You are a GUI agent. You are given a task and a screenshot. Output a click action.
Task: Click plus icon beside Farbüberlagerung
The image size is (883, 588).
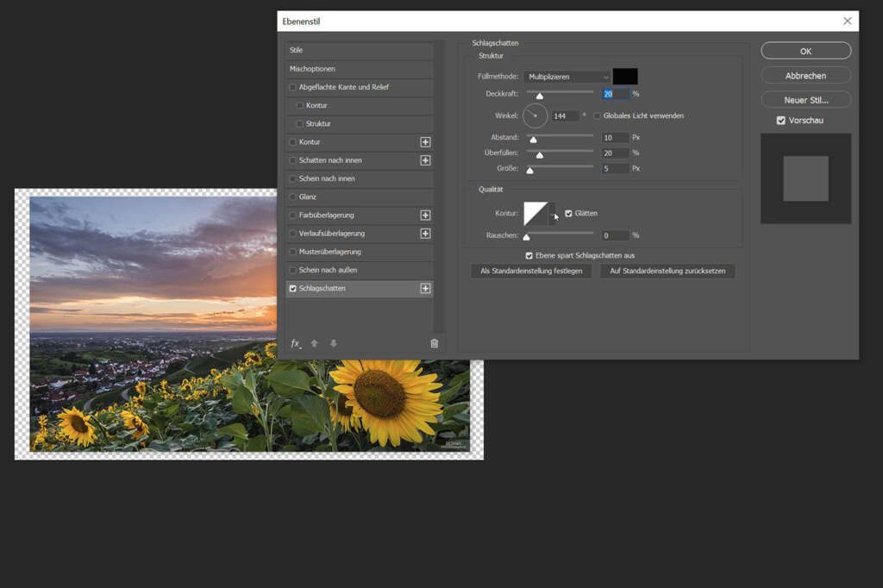point(425,216)
